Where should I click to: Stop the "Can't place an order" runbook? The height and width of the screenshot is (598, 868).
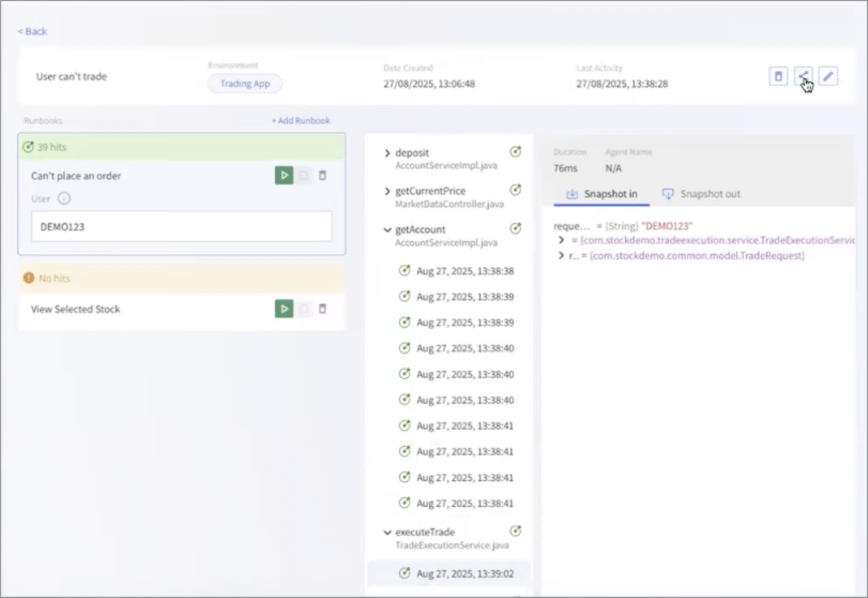click(x=304, y=175)
